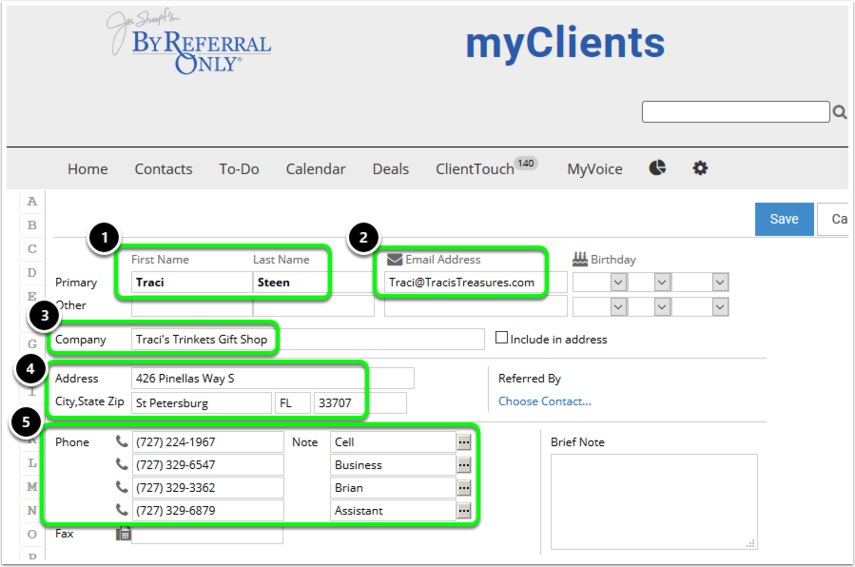This screenshot has width=855, height=567.
Task: Click the Choose Contact link
Action: pyautogui.click(x=544, y=401)
